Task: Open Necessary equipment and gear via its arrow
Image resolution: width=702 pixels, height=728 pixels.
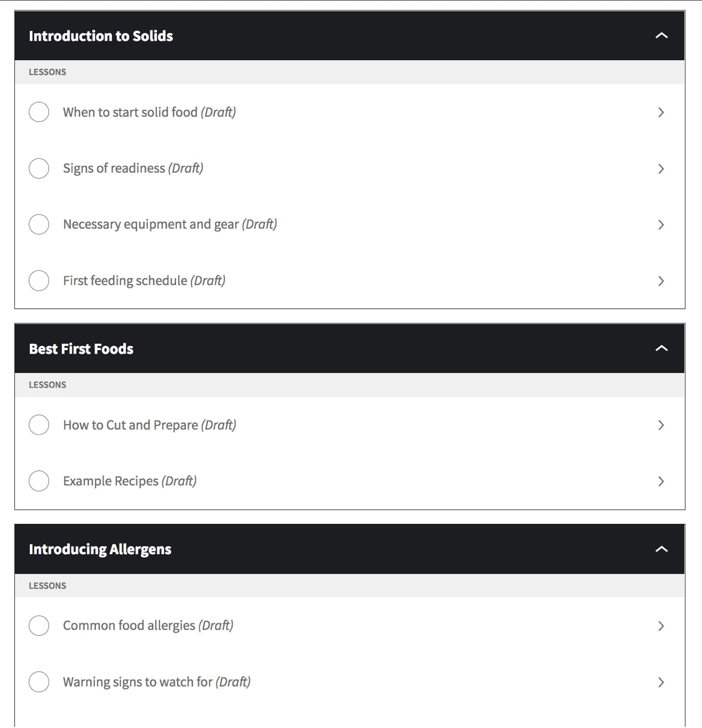Action: pyautogui.click(x=661, y=225)
